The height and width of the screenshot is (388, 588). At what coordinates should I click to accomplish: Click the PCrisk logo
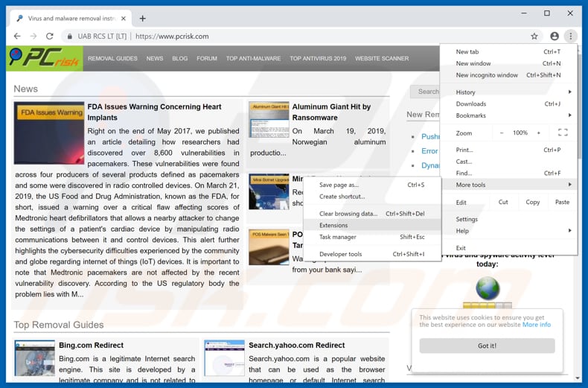pyautogui.click(x=44, y=58)
